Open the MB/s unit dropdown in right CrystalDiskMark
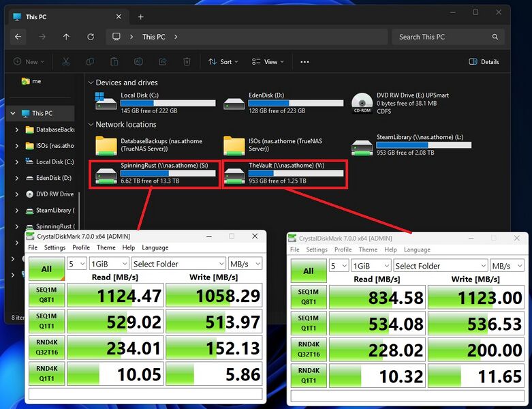 click(507, 266)
